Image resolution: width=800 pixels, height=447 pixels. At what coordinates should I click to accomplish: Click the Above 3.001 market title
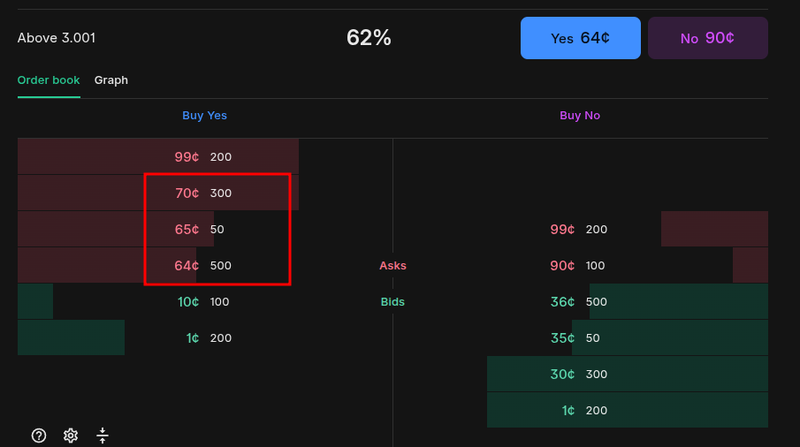(x=57, y=38)
